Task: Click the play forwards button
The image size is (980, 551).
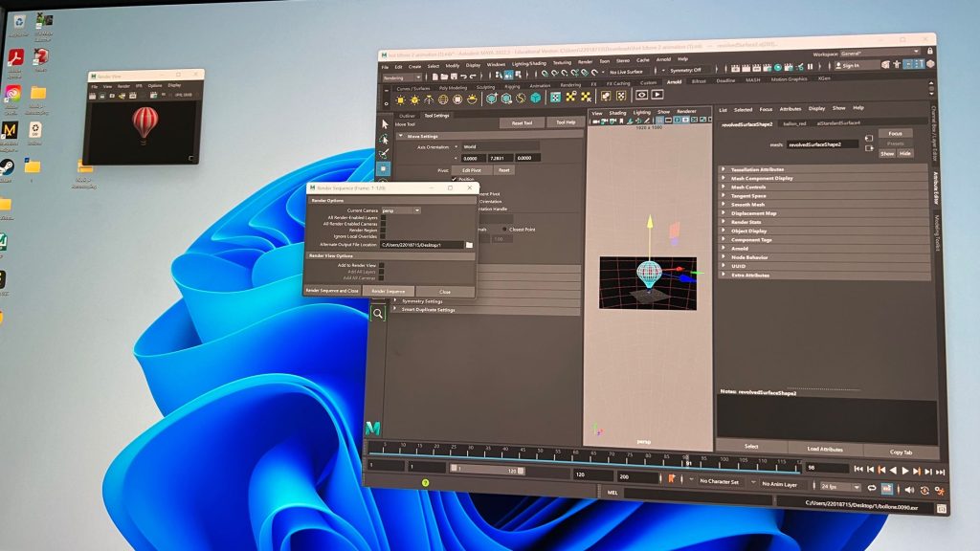Action: (905, 471)
